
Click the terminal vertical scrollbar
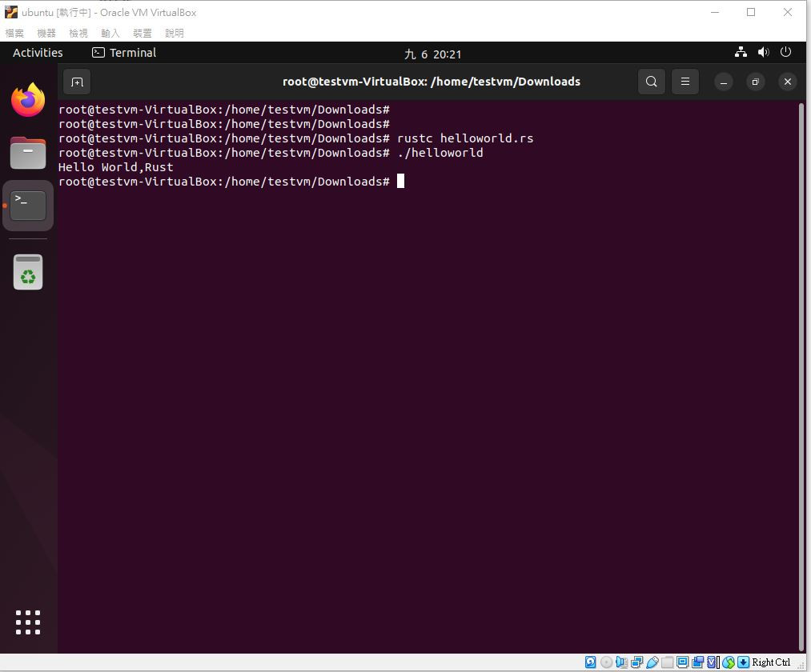801,376
